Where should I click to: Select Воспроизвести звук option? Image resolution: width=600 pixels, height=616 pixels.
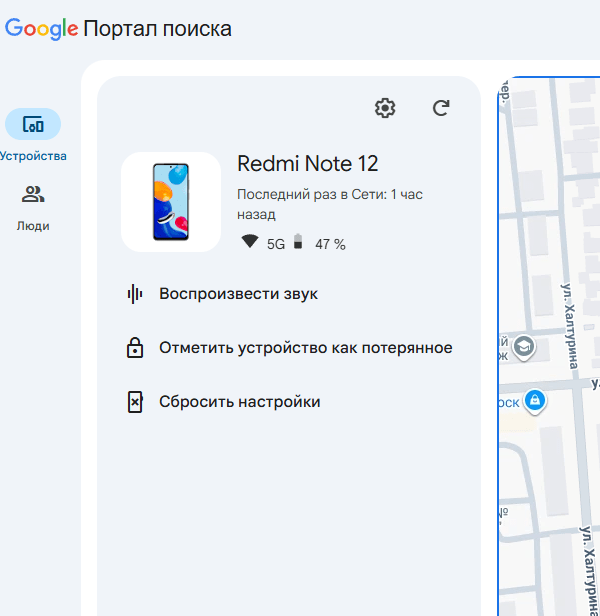(x=239, y=294)
